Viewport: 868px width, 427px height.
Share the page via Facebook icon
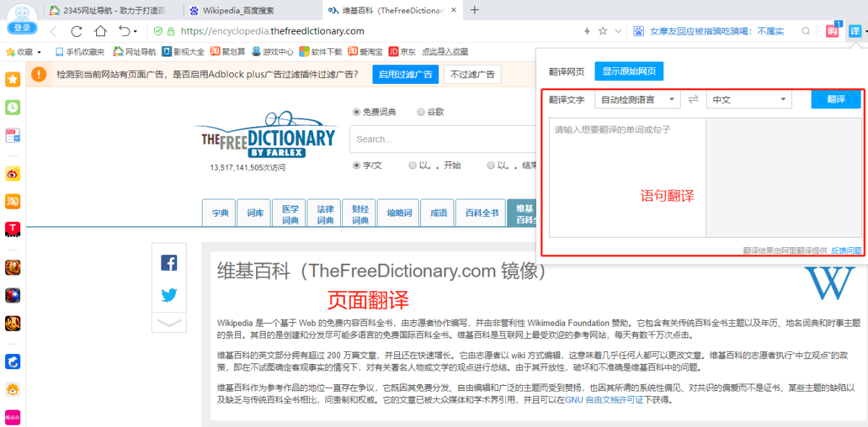[x=169, y=263]
